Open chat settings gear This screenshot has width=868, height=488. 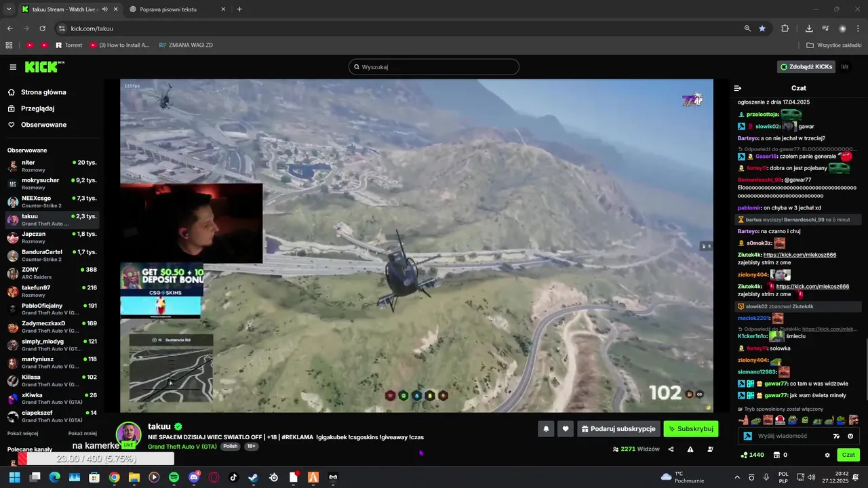coord(827,455)
